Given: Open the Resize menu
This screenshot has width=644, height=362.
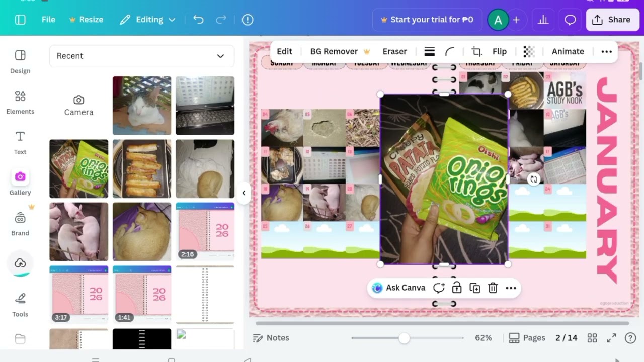Looking at the screenshot, I should click(86, 20).
